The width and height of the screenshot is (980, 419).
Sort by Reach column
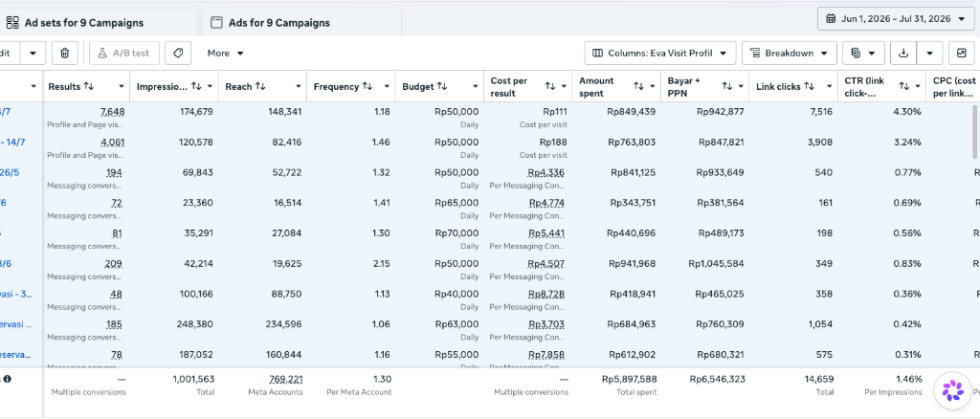point(260,86)
